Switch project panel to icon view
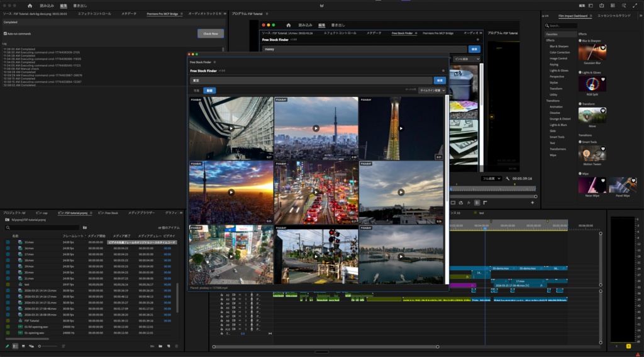This screenshot has height=357, width=644. click(x=23, y=346)
